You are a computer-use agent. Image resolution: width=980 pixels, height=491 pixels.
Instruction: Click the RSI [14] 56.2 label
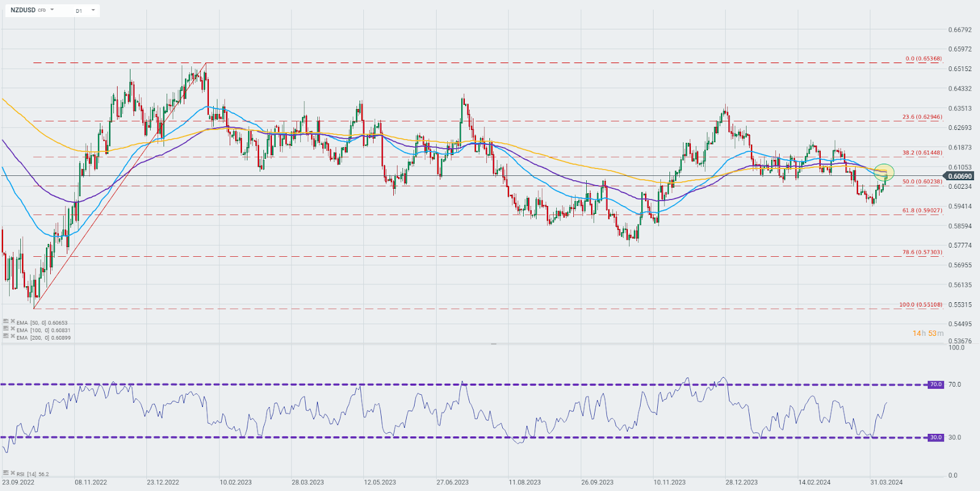(32, 474)
